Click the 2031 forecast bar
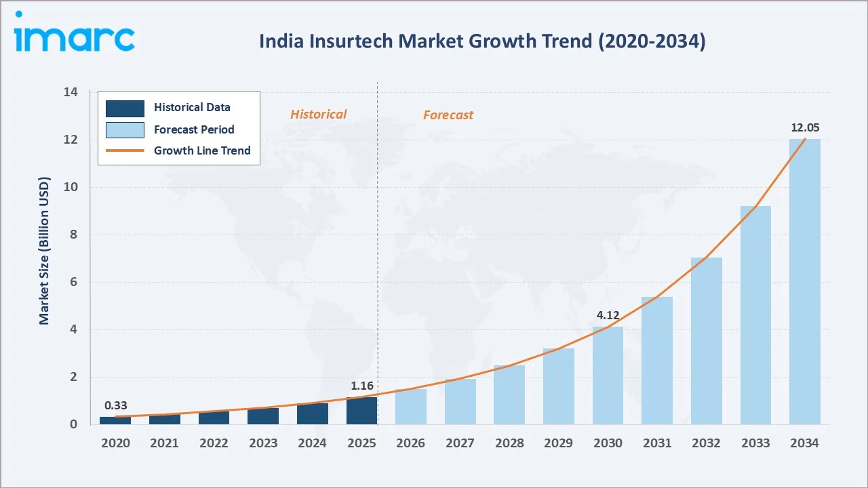 (657, 361)
